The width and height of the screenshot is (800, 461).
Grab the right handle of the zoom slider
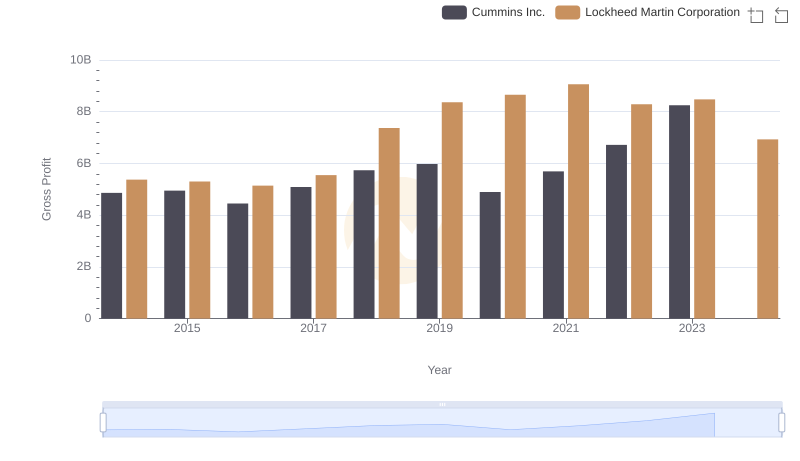781,423
